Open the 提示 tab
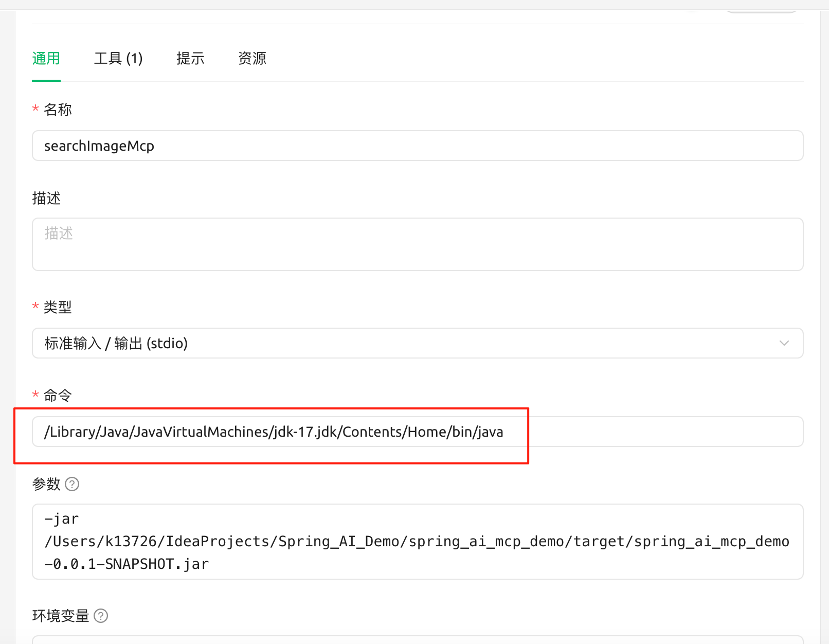 190,59
